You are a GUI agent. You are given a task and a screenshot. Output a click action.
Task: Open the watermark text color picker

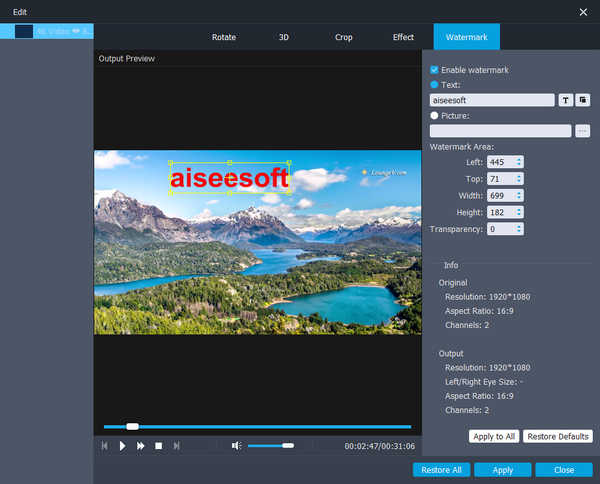pos(583,100)
